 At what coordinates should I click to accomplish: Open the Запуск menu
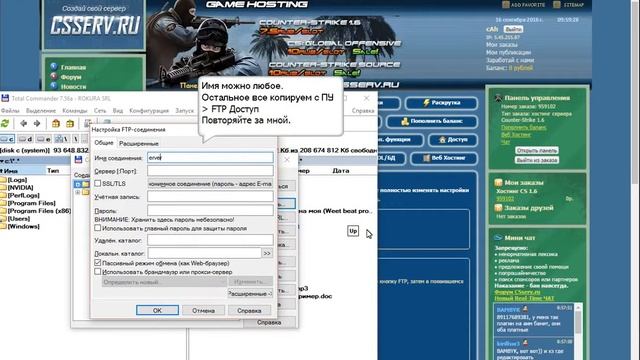[x=184, y=111]
